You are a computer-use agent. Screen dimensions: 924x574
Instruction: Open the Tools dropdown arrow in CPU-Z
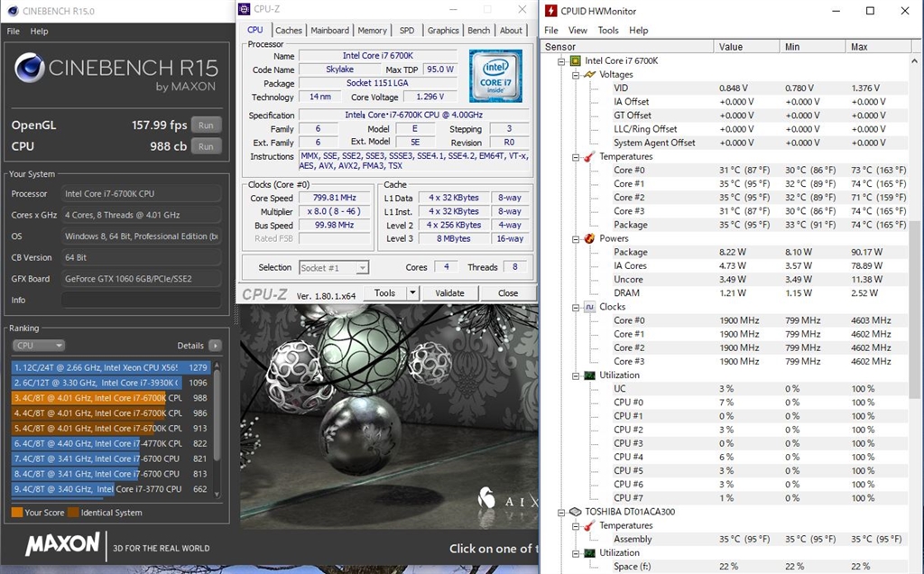click(x=412, y=292)
